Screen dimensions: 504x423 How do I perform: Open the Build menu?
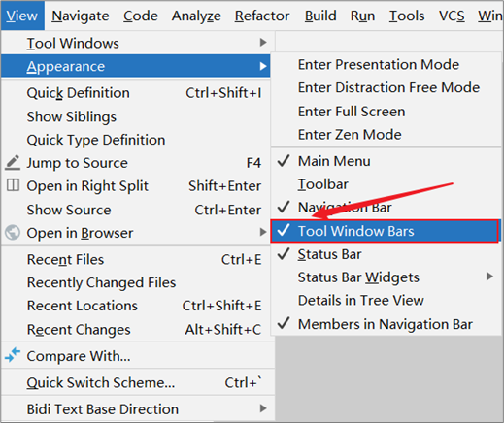pyautogui.click(x=320, y=16)
